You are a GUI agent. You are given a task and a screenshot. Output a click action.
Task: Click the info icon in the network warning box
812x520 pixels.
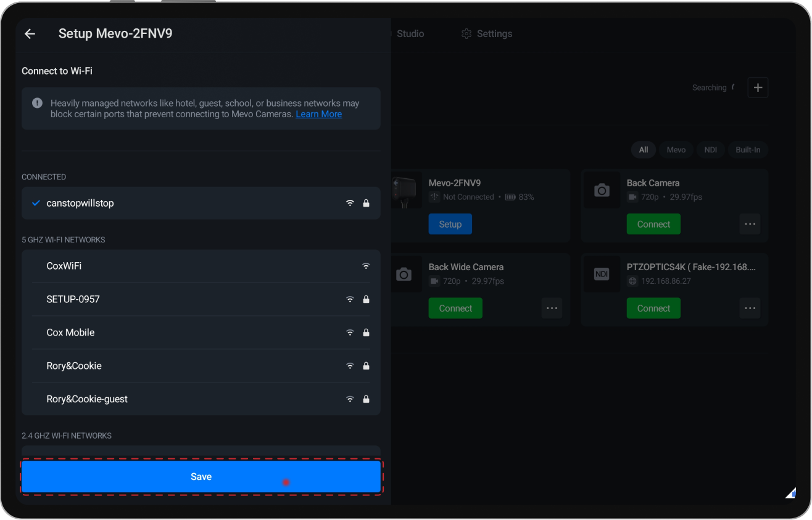37,103
